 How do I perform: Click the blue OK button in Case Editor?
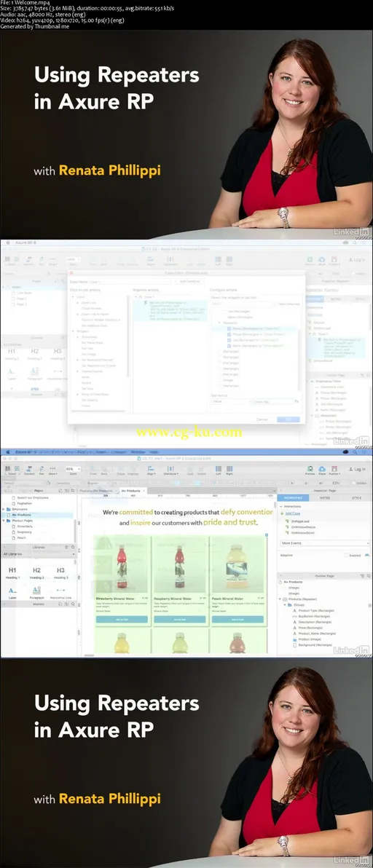coord(288,419)
